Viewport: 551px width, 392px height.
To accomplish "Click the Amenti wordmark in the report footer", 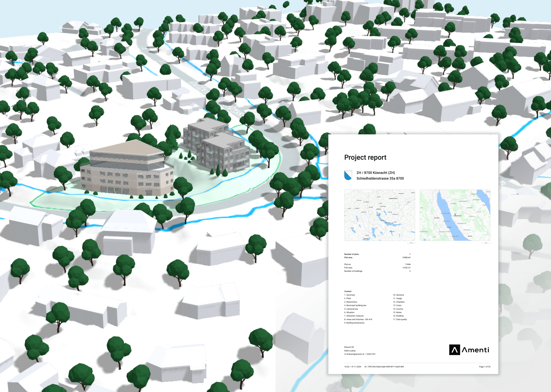I will [x=475, y=350].
